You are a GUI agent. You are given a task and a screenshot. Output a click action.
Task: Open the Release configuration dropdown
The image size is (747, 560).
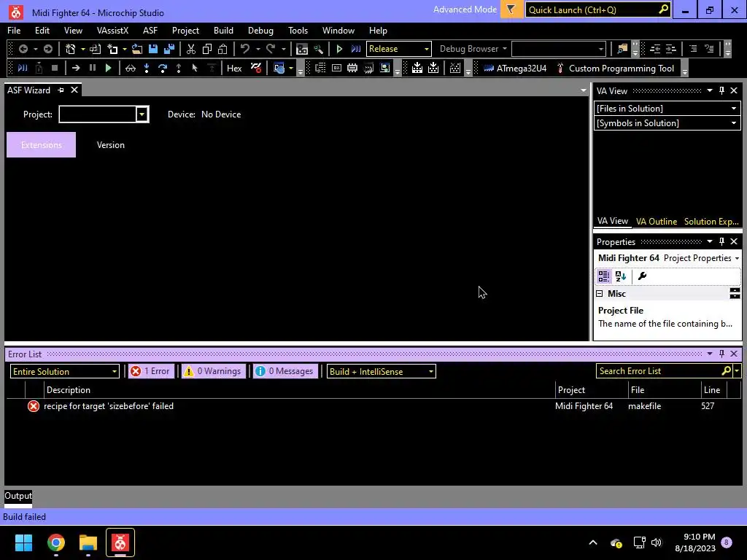pos(399,49)
